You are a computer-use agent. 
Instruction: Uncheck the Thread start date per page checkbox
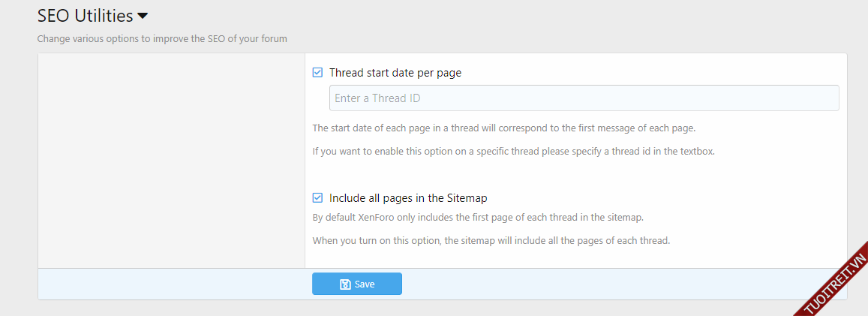[x=317, y=73]
